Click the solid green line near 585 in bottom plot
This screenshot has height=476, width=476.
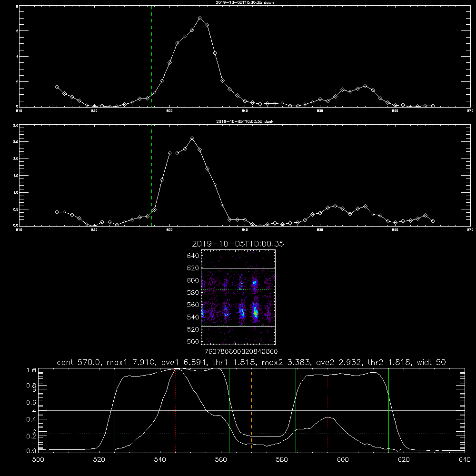(296, 409)
